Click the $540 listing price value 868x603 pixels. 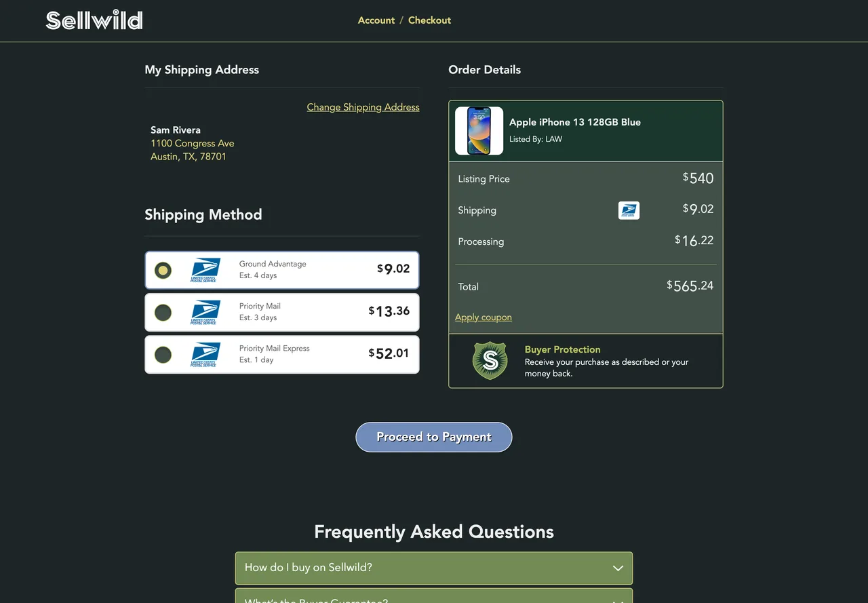click(698, 178)
